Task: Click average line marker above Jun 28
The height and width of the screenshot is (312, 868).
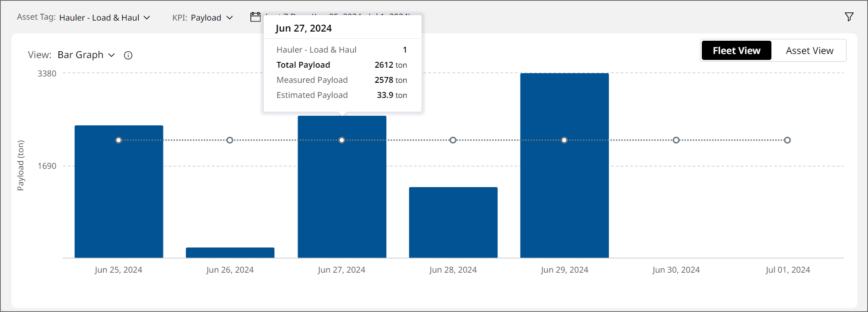Action: (453, 140)
